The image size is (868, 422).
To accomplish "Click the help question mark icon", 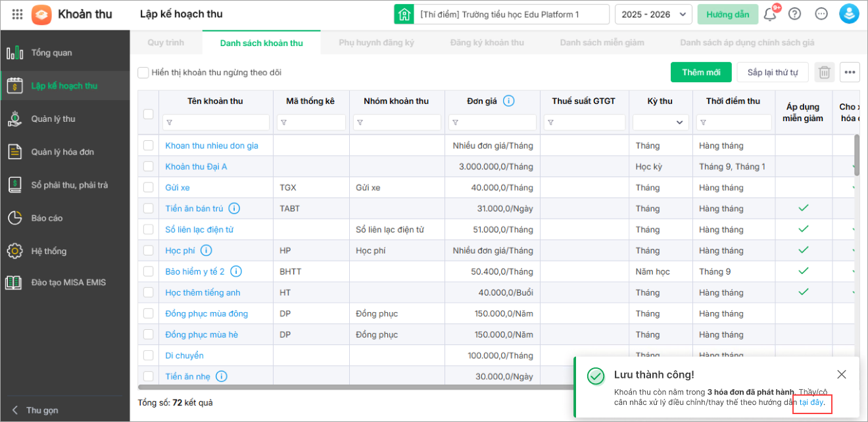I will pyautogui.click(x=795, y=14).
